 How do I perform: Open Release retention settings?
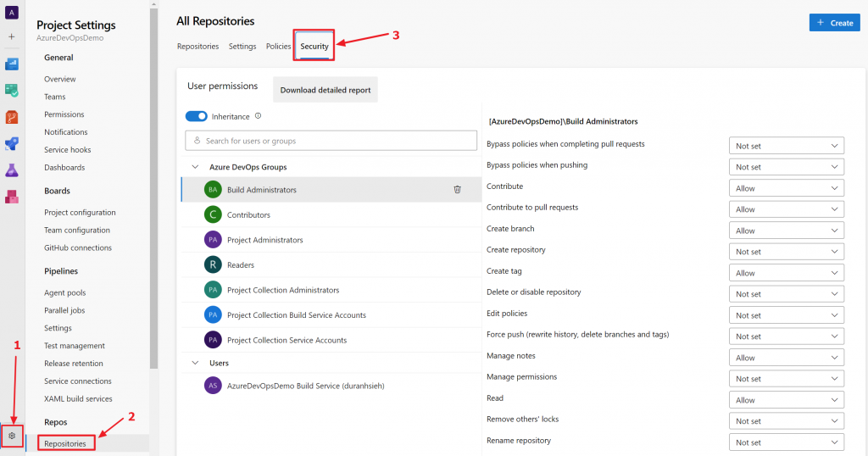pyautogui.click(x=74, y=363)
